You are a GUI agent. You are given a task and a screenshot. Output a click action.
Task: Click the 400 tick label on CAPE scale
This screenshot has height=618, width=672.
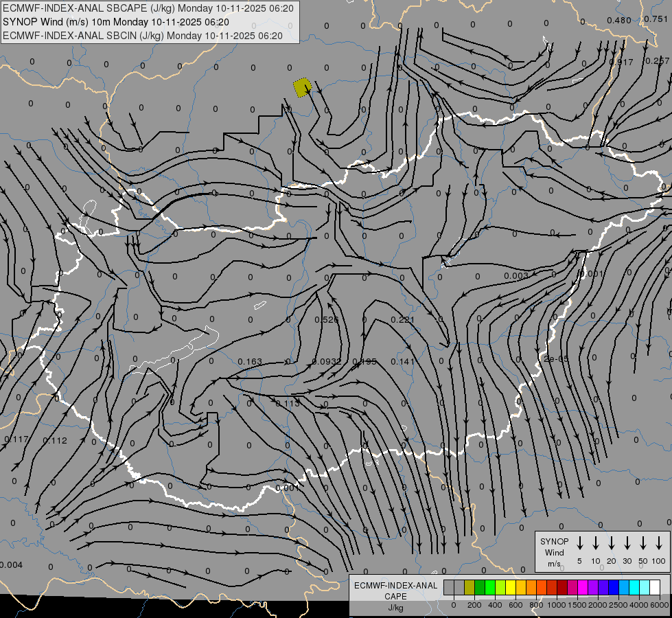(x=495, y=605)
